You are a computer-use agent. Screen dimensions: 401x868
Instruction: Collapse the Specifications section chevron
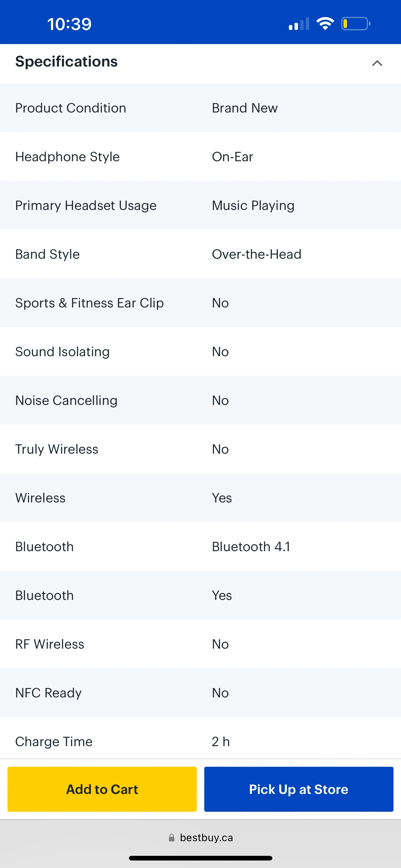(377, 63)
